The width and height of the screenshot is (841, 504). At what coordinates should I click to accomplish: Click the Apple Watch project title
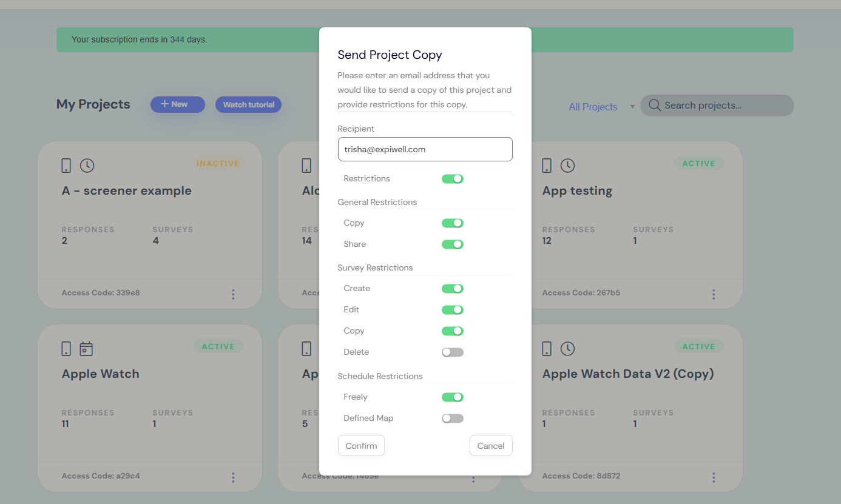(101, 374)
